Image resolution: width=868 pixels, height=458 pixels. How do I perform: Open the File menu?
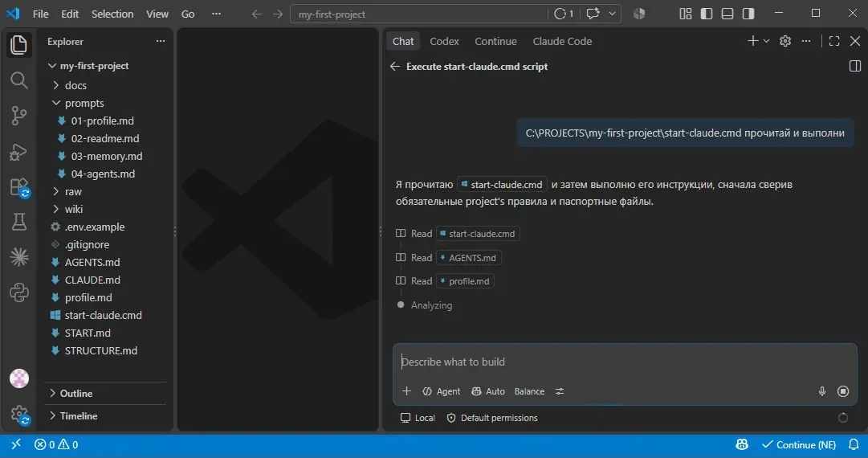40,14
